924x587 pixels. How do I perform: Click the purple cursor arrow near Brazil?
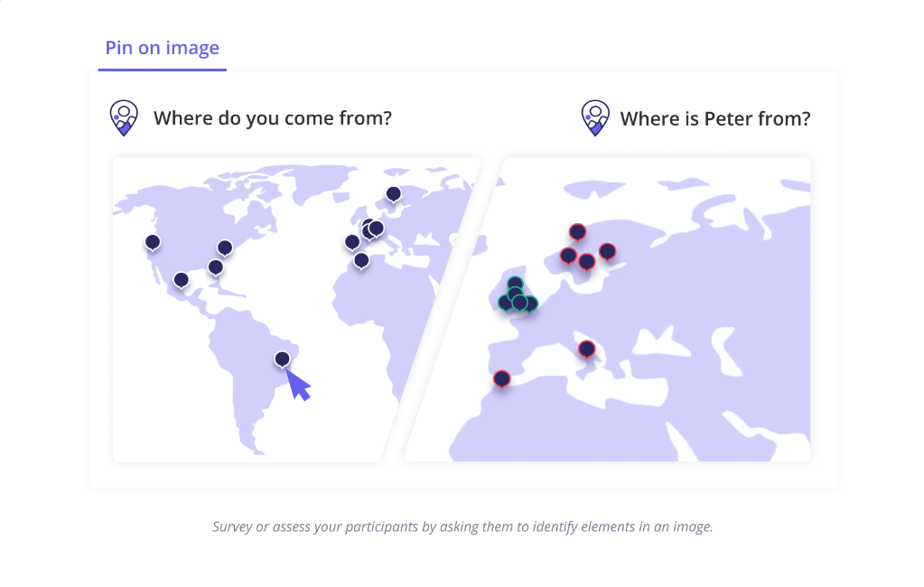[298, 386]
